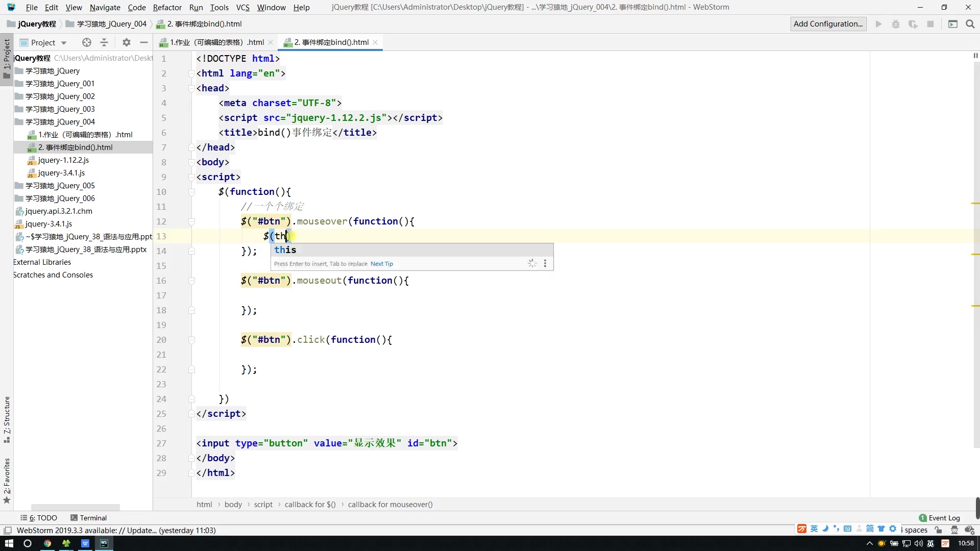Image resolution: width=980 pixels, height=551 pixels.
Task: Click the Run with Coverage icon
Action: (x=913, y=24)
